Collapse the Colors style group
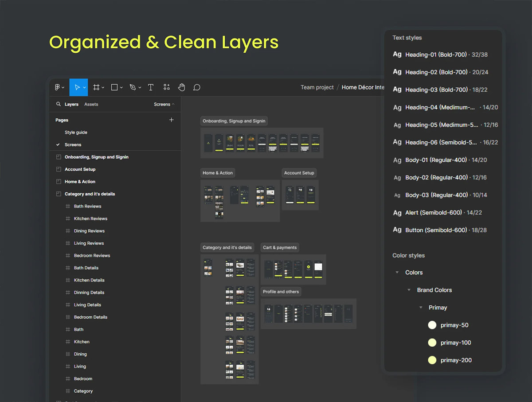 pos(397,273)
